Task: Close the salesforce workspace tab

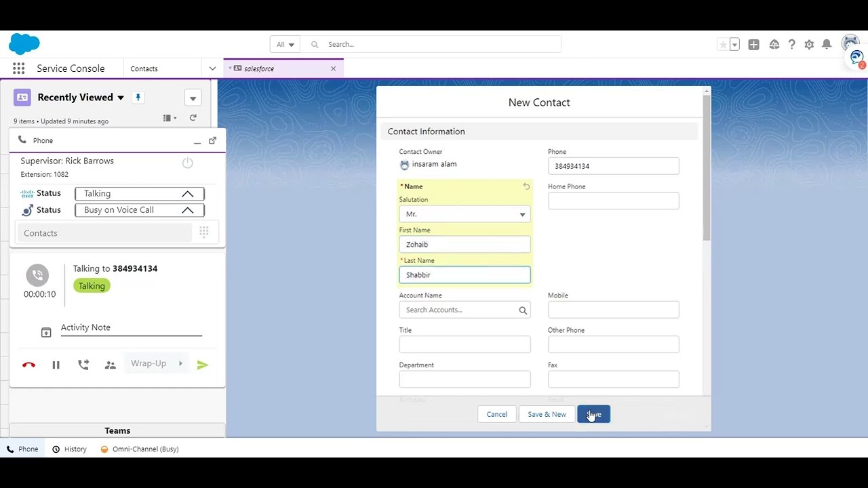Action: click(x=333, y=68)
